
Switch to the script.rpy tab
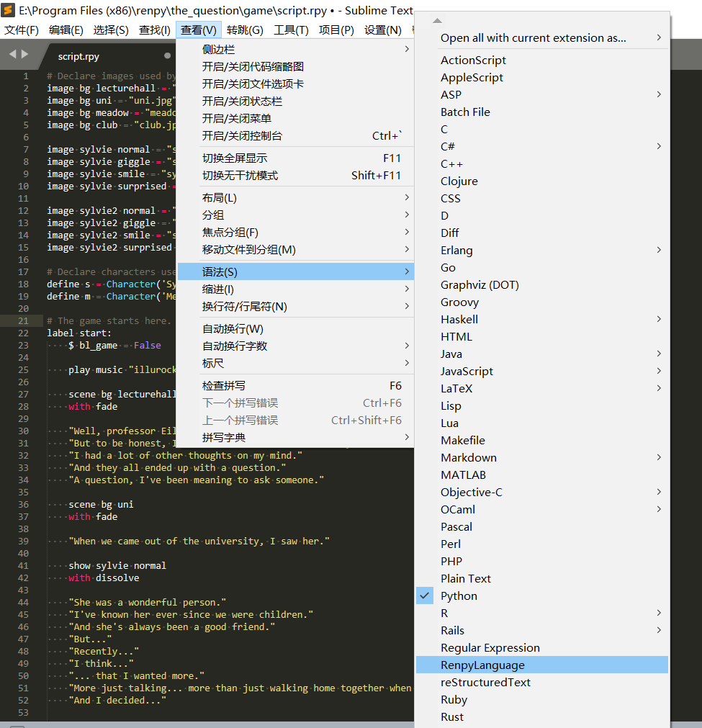point(79,55)
